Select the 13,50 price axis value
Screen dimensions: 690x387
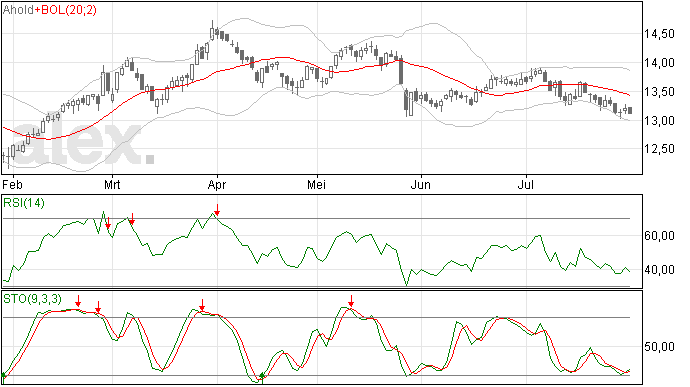click(x=659, y=92)
